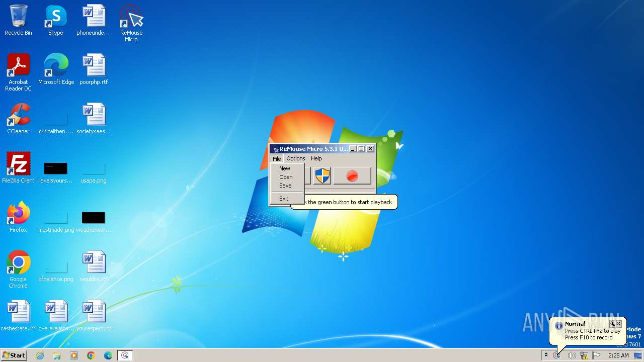The width and height of the screenshot is (644, 362).
Task: Open the Action Center flag icon
Action: click(x=597, y=355)
